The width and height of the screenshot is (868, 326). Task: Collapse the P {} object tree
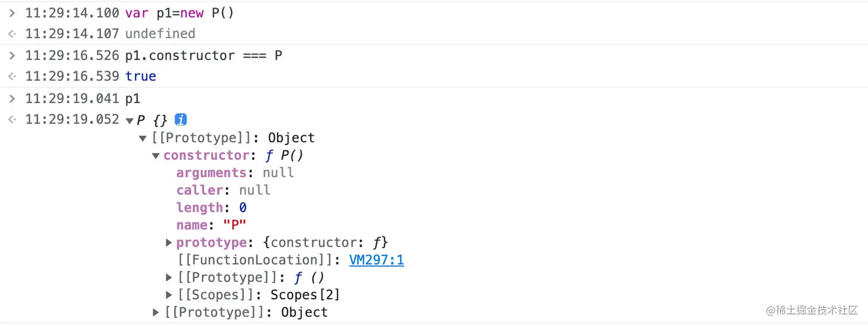click(x=130, y=120)
